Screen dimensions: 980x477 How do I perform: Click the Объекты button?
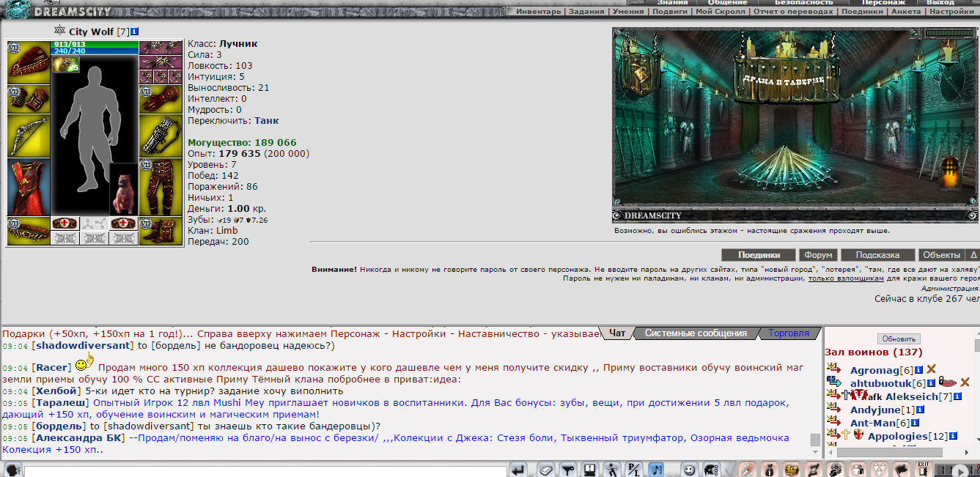[x=941, y=255]
